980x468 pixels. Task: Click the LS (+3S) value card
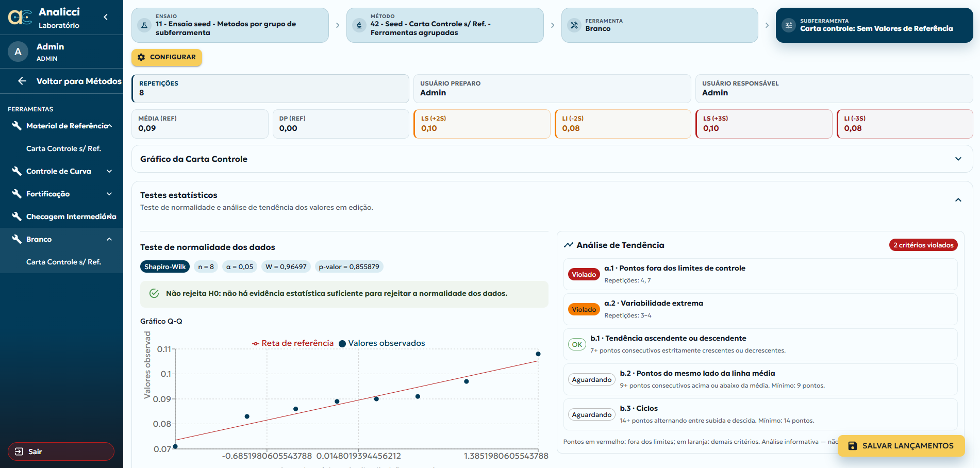click(x=764, y=124)
